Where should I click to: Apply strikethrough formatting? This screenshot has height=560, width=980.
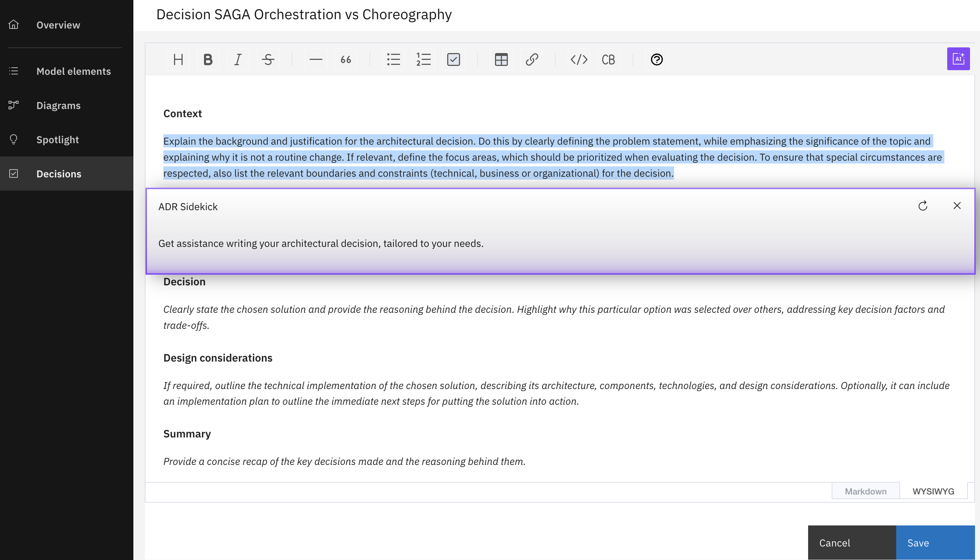point(268,59)
